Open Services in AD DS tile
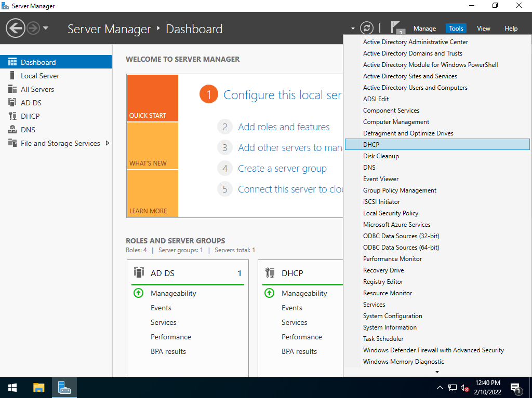 click(164, 322)
